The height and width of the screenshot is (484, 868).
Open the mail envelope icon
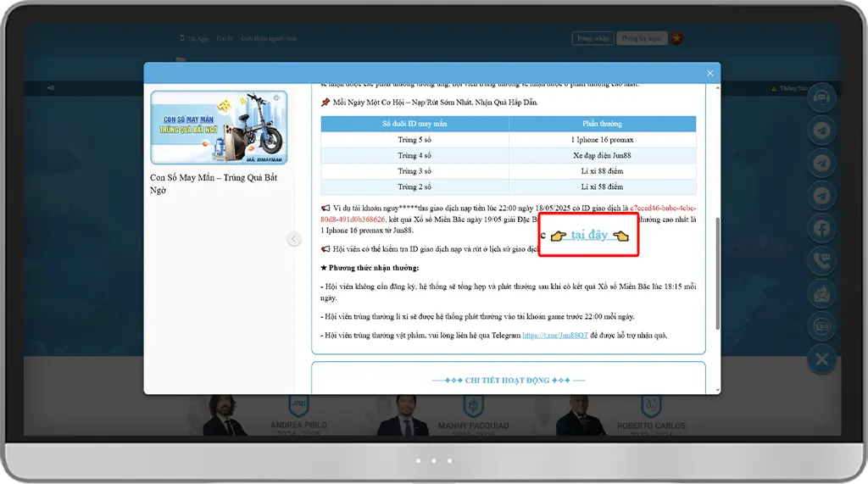[821, 293]
